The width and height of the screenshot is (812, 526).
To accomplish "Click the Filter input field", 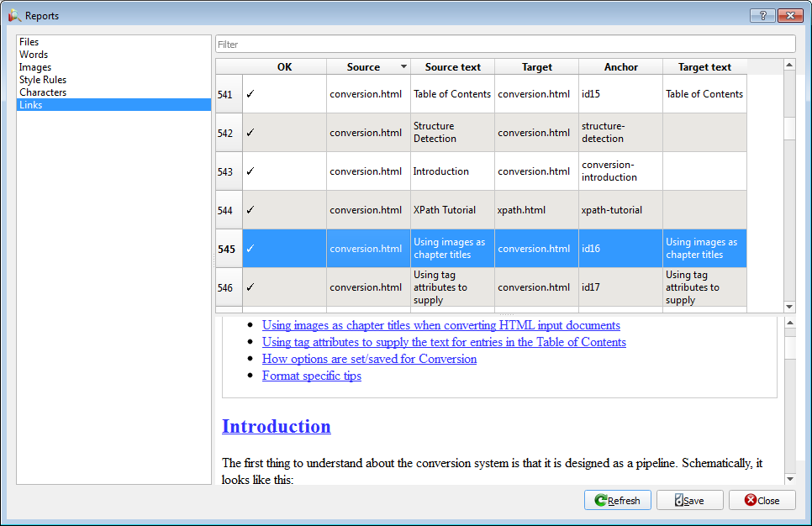I will click(x=505, y=44).
